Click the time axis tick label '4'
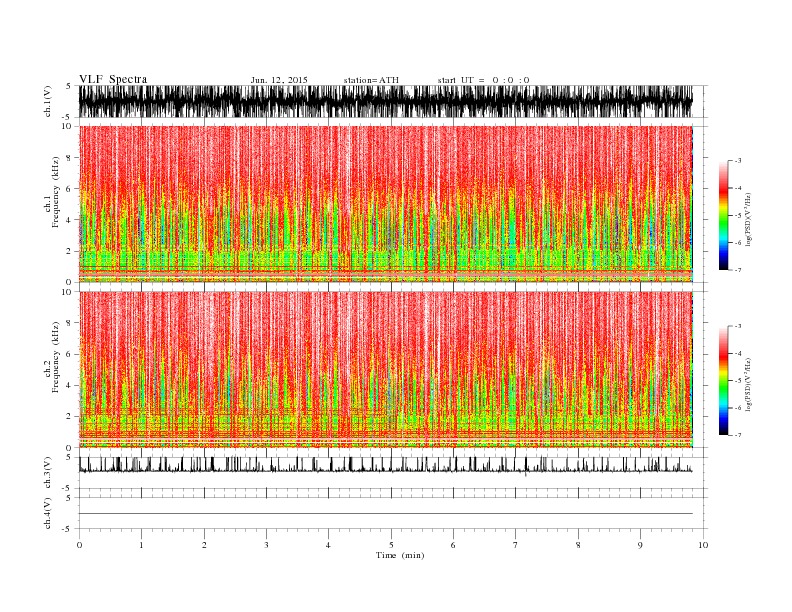792x612 pixels. click(328, 545)
